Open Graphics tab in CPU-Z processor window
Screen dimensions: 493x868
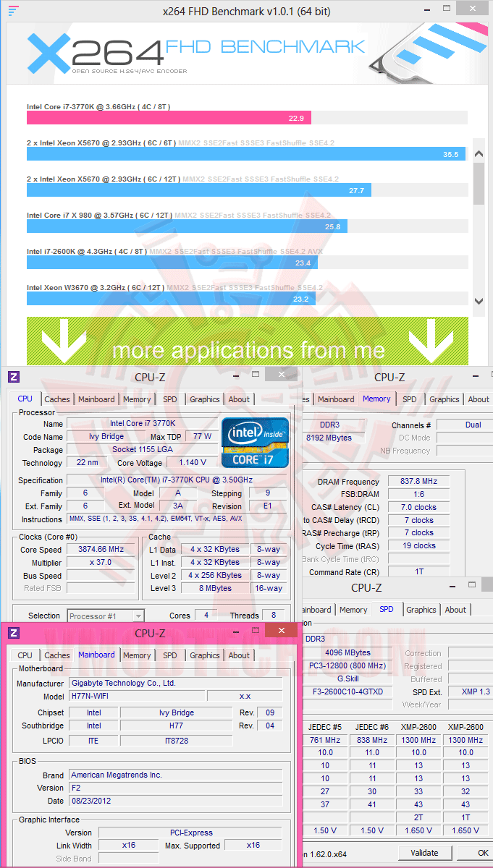coord(205,399)
